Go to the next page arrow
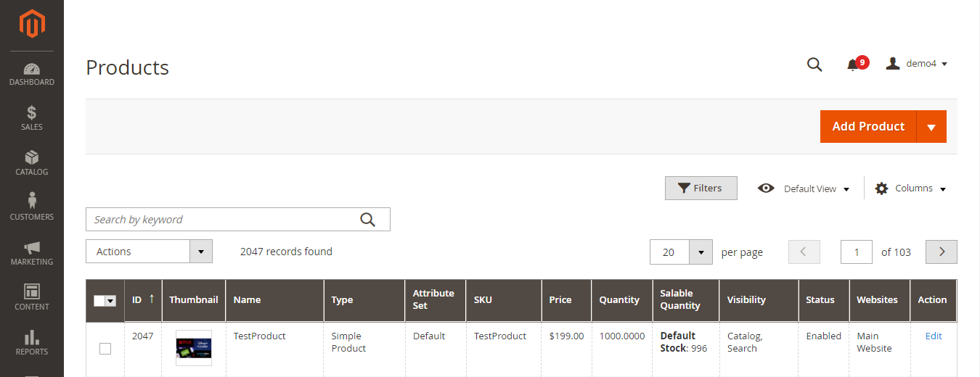This screenshot has width=980, height=377. 942,252
